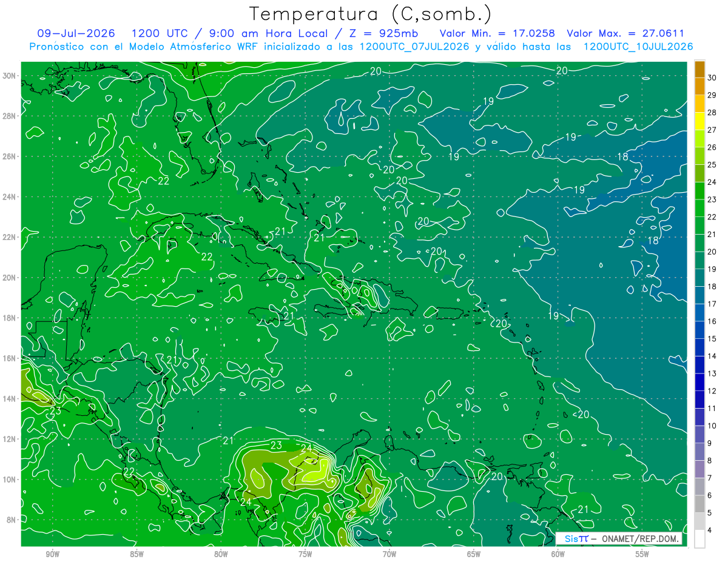Click the '1200 UTC' time in the header
The width and height of the screenshot is (728, 562).
point(161,33)
